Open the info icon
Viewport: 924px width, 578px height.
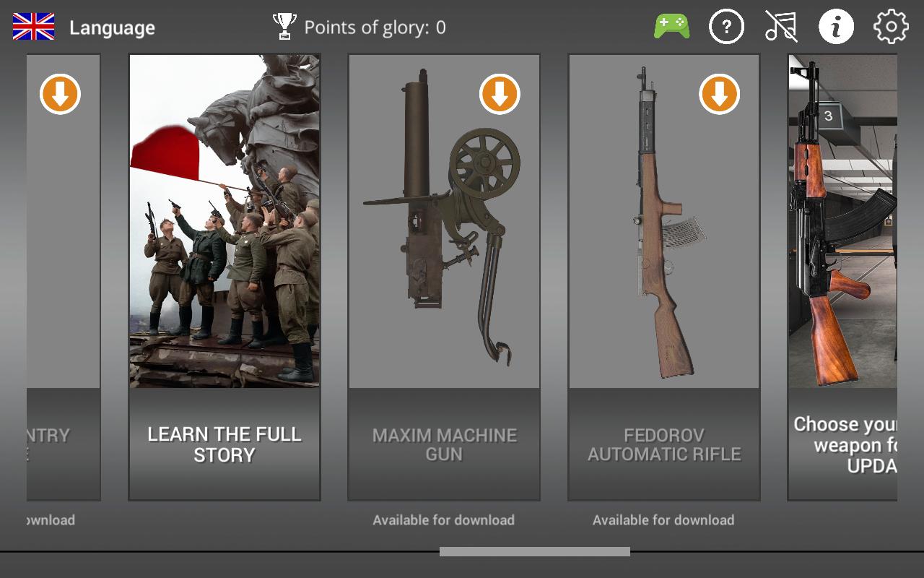(836, 27)
